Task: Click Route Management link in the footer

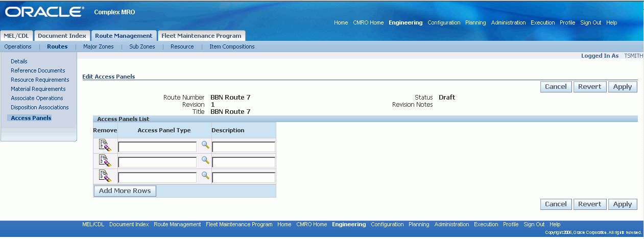Action: (177, 224)
